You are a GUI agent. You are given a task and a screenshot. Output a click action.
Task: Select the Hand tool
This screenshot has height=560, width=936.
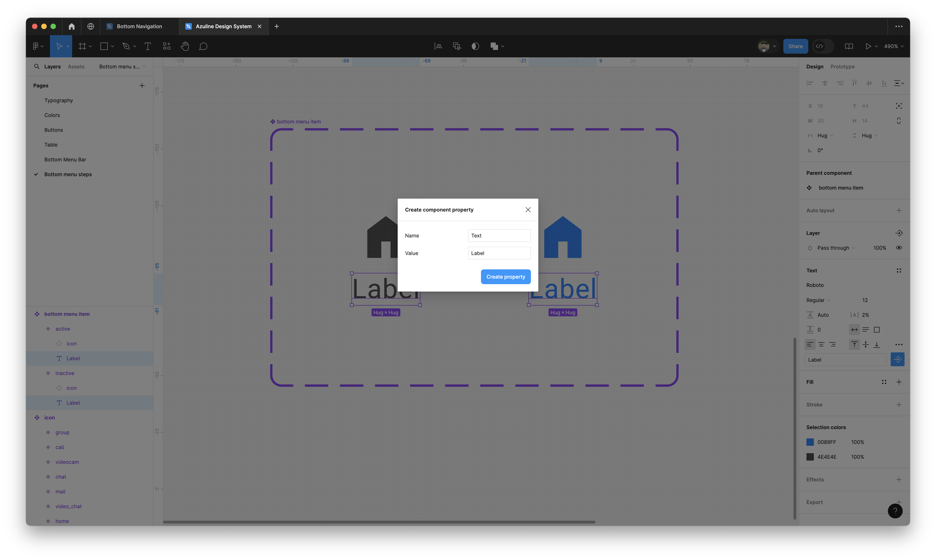[185, 46]
